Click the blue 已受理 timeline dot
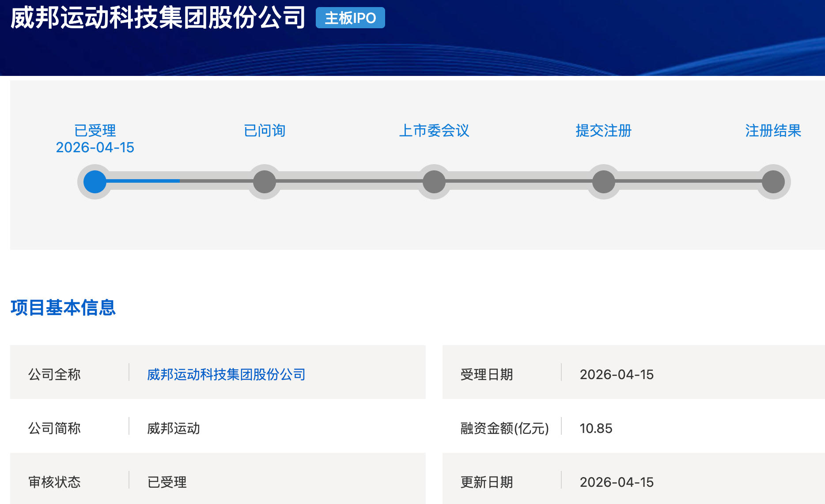The height and width of the screenshot is (504, 825). tap(95, 182)
